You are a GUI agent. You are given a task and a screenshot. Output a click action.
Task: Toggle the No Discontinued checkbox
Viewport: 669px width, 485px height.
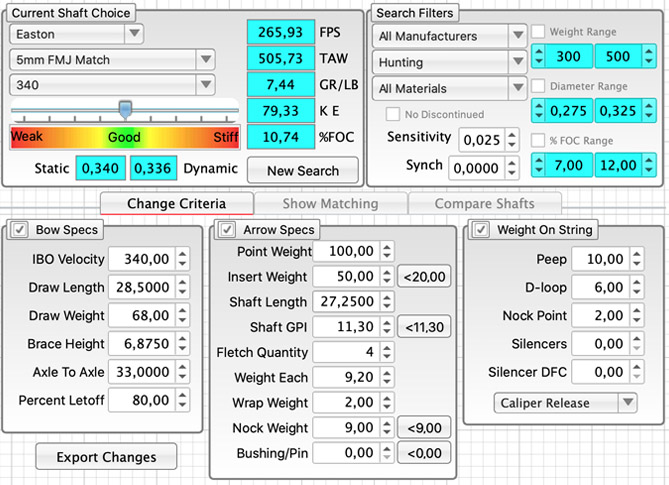[393, 114]
